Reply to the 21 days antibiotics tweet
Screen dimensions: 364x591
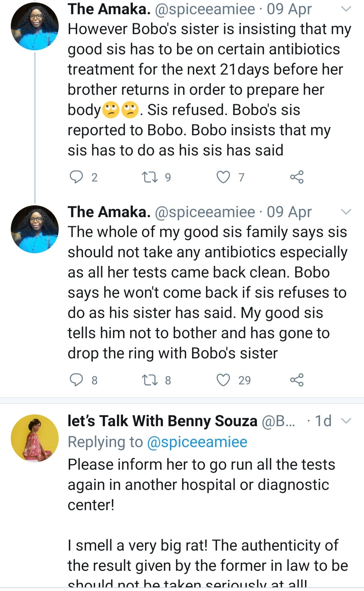click(77, 177)
